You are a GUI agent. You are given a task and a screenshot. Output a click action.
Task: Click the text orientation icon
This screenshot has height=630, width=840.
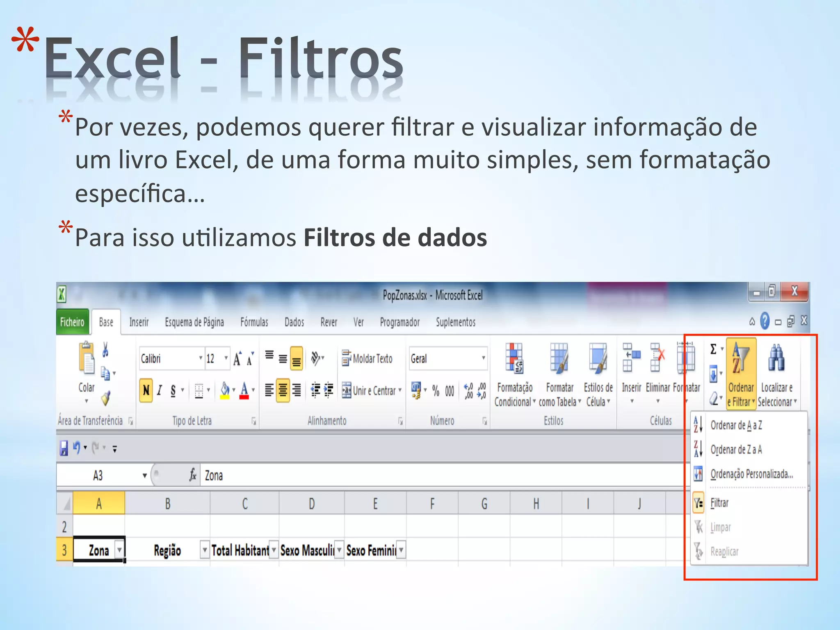(x=316, y=358)
